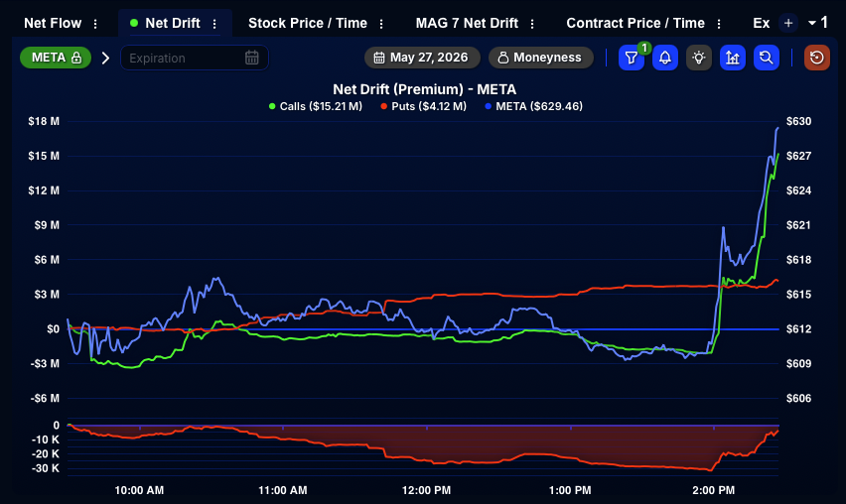Click chart title Net Drift (Premium) - META
Screen dimensions: 846x504
[x=425, y=89]
